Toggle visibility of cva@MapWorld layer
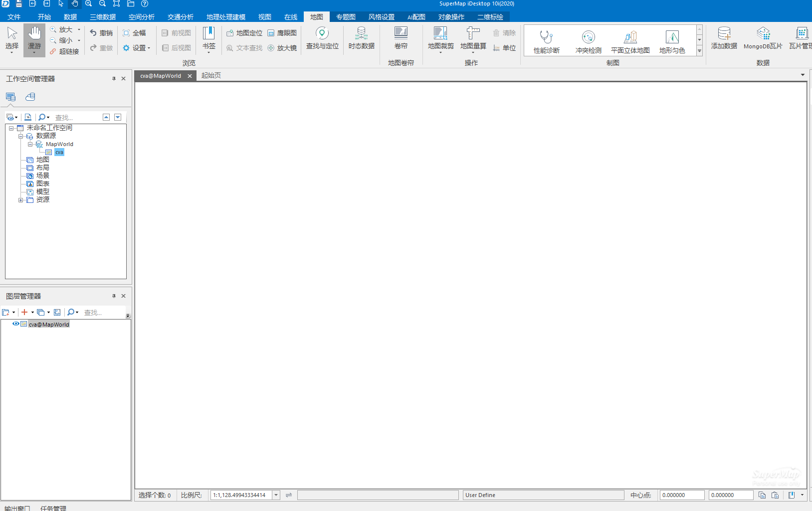812x511 pixels. click(16, 324)
